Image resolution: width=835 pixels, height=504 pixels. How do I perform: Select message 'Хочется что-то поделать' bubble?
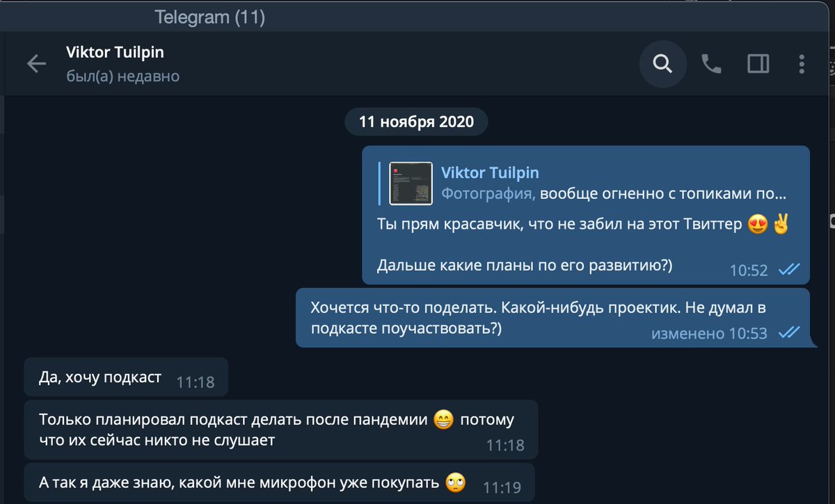[x=553, y=318]
